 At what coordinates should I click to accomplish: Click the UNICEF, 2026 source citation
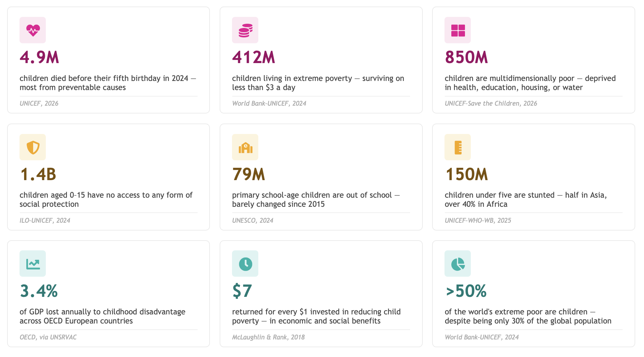[39, 103]
